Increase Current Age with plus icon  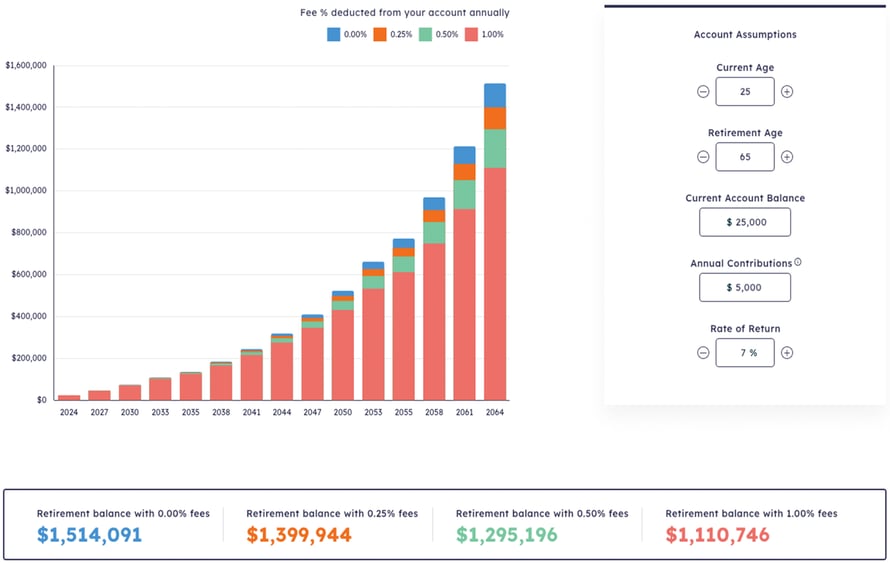pyautogui.click(x=787, y=91)
